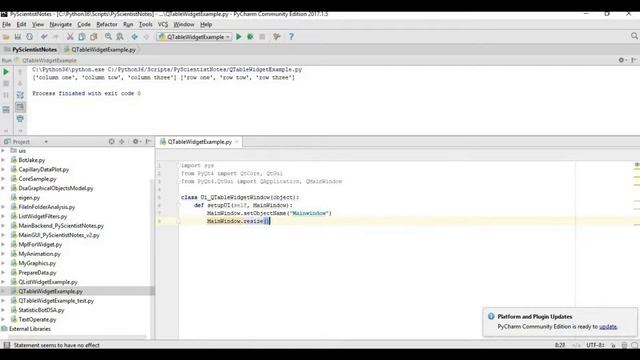640x360 pixels.
Task: Start debugging with the bug icon
Action: [250, 37]
